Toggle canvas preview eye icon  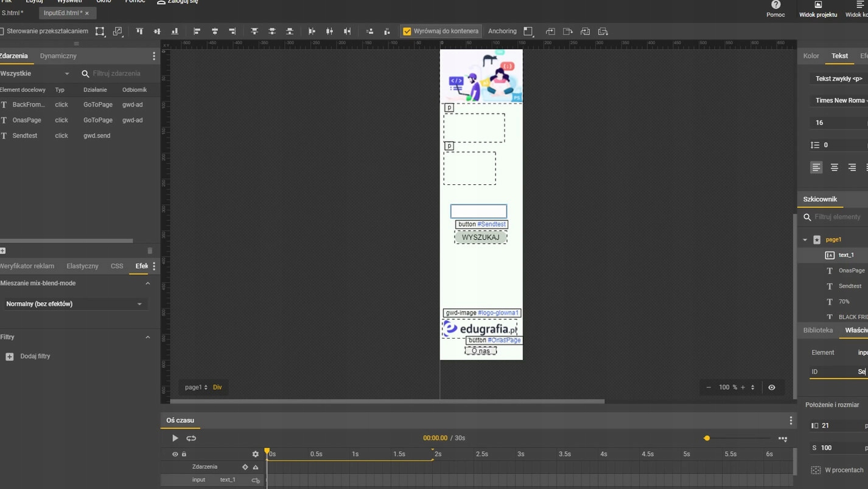tap(771, 387)
